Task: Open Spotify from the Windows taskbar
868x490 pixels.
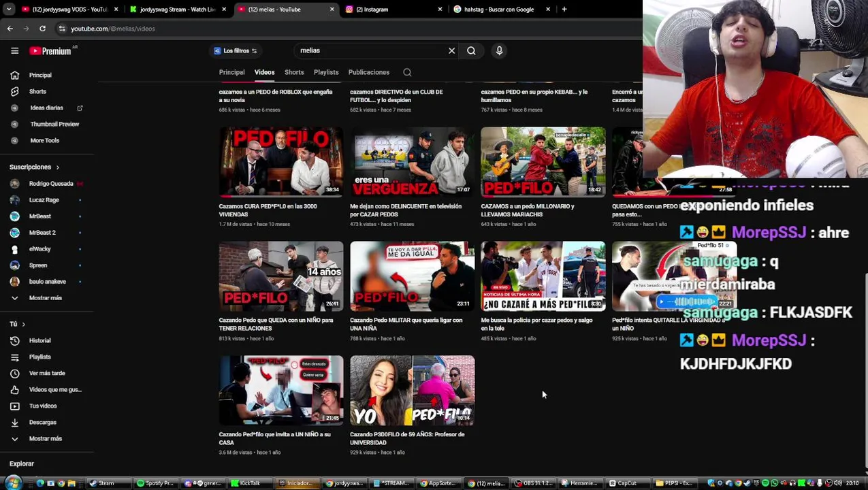Action: pyautogui.click(x=155, y=483)
